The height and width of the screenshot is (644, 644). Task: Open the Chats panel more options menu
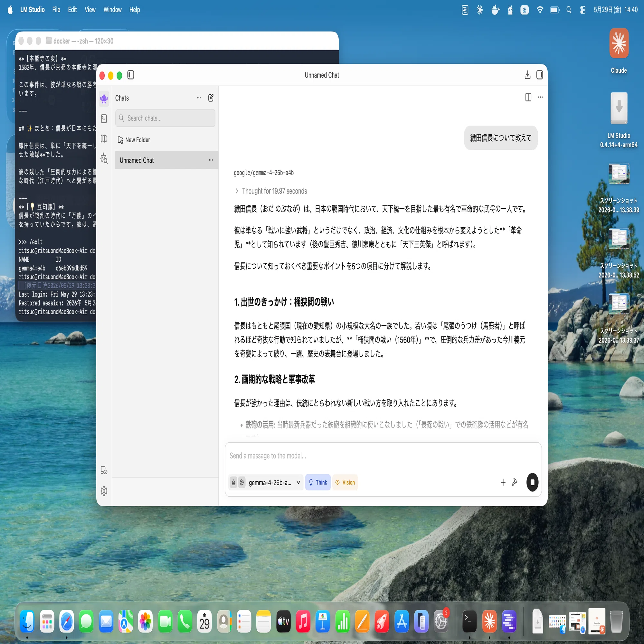199,98
